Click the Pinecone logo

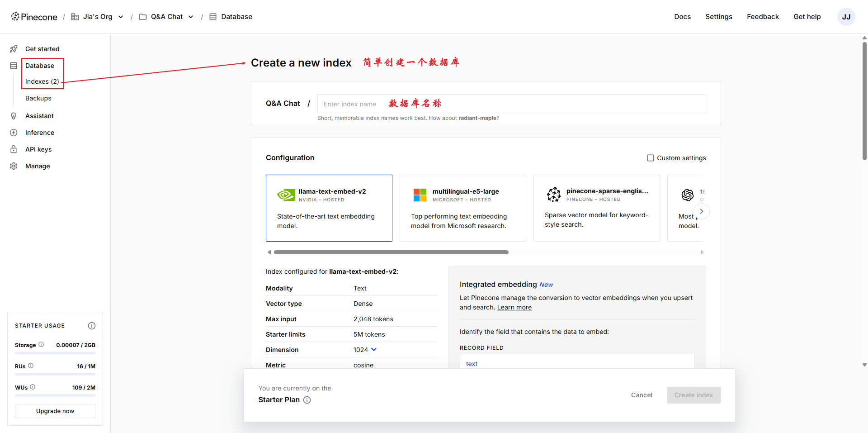pyautogui.click(x=34, y=17)
